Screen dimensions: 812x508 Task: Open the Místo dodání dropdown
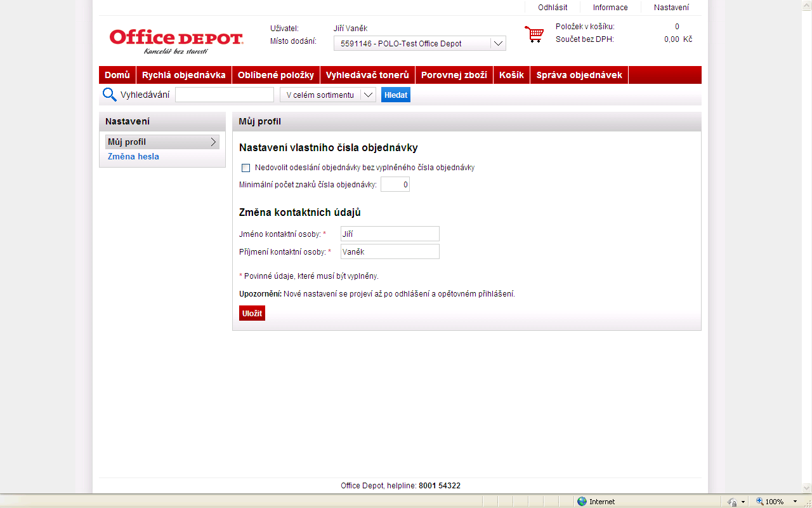(420, 43)
